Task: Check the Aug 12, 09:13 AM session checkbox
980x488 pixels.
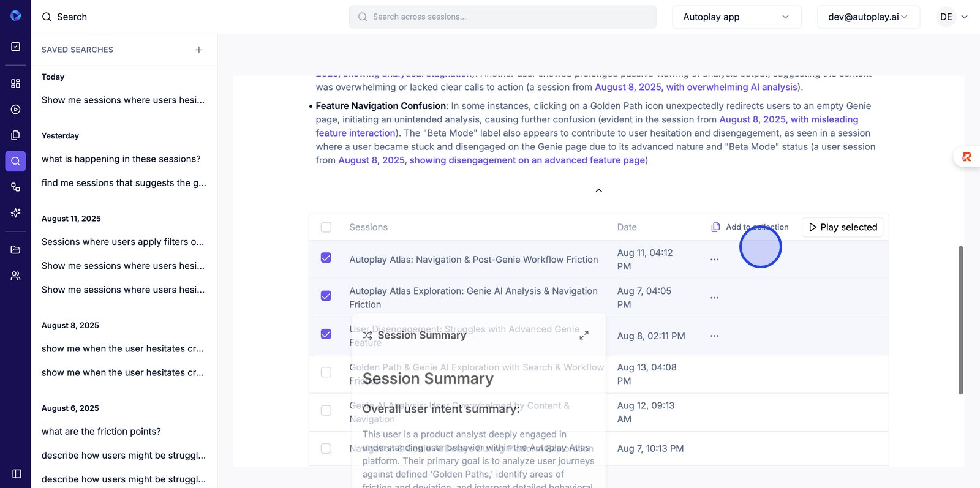Action: pos(326,410)
